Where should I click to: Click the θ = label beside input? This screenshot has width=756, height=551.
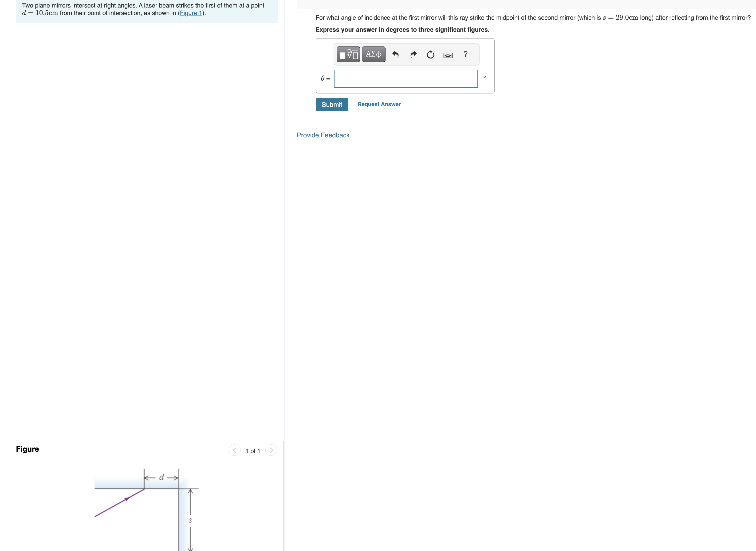(325, 79)
